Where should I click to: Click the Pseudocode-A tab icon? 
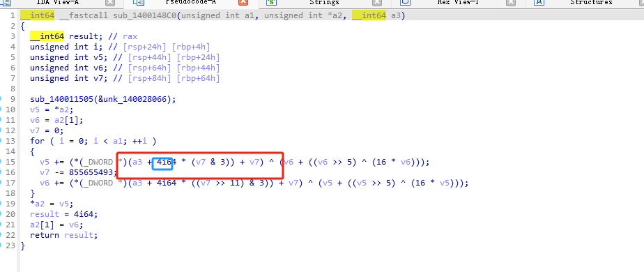139,3
